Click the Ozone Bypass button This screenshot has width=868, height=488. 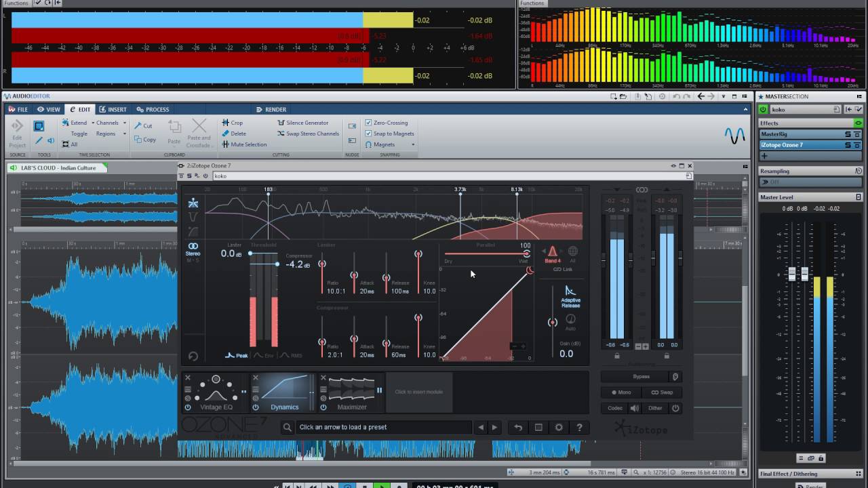(642, 377)
